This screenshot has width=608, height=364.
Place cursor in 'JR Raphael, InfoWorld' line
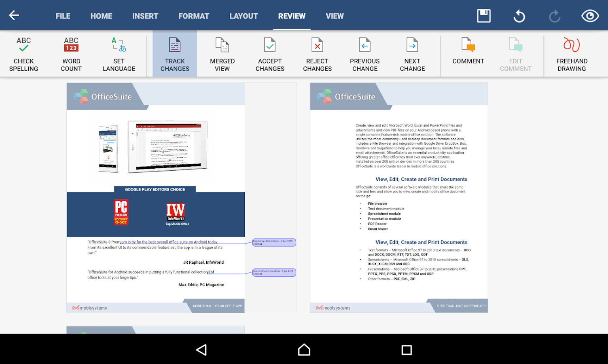point(203,262)
